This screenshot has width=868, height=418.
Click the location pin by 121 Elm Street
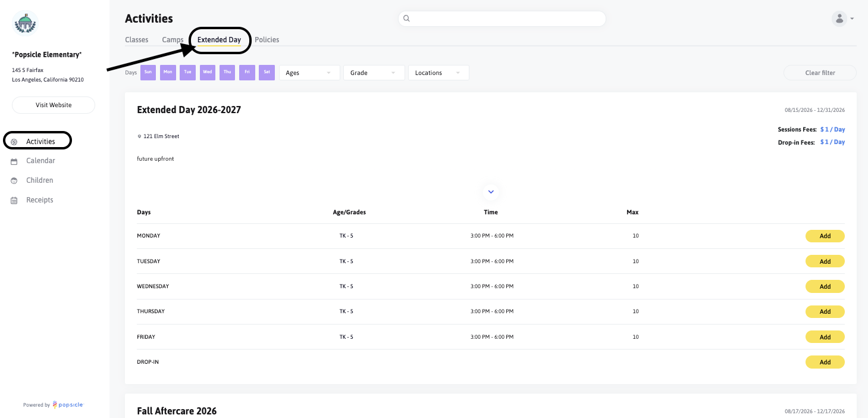139,136
